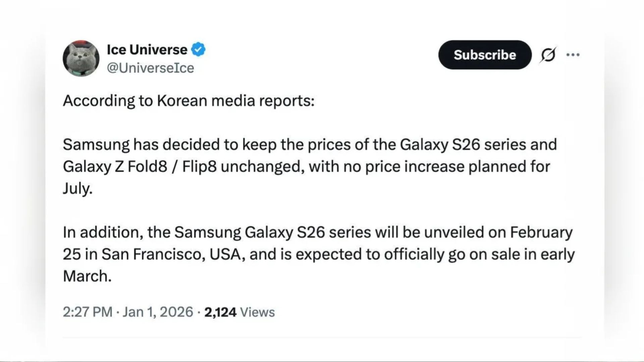Click the "Galaxy S26 series and" text

478,144
